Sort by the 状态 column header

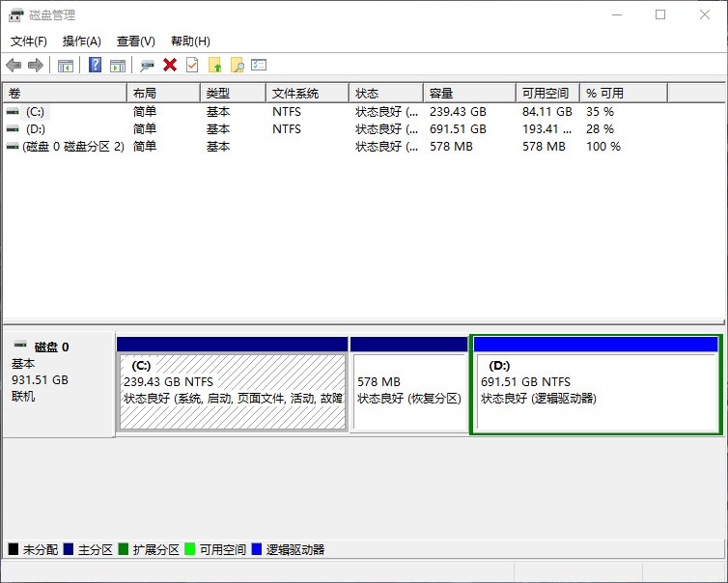(386, 94)
